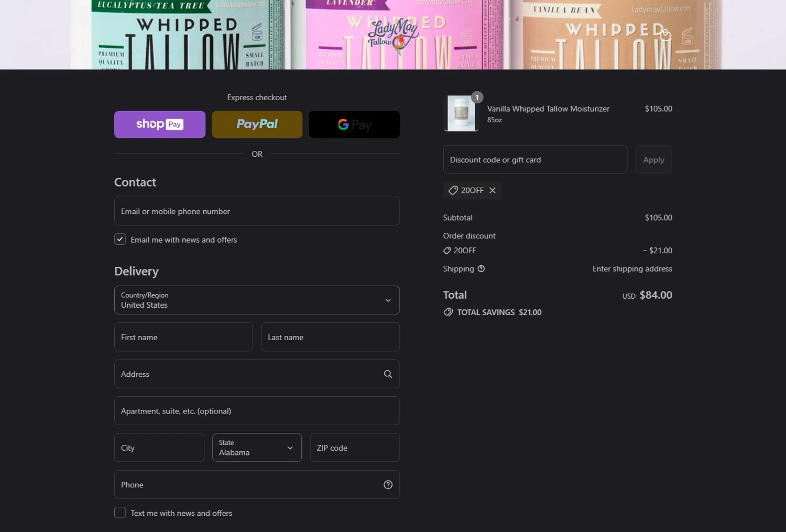Click the Lady May Tallow logo
The width and height of the screenshot is (786, 532).
coord(393,36)
